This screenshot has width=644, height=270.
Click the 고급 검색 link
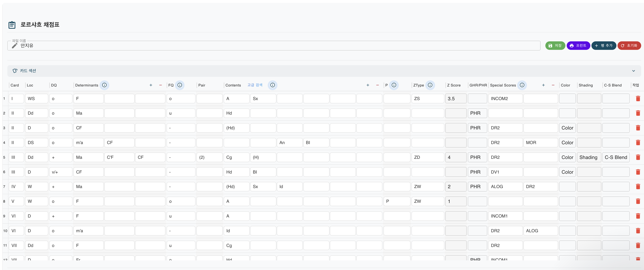pyautogui.click(x=255, y=85)
